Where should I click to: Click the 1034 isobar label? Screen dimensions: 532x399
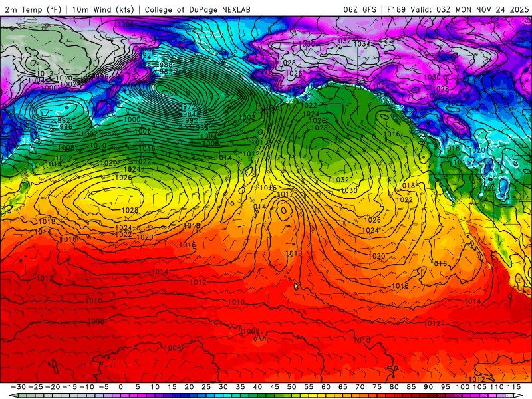pos(362,44)
